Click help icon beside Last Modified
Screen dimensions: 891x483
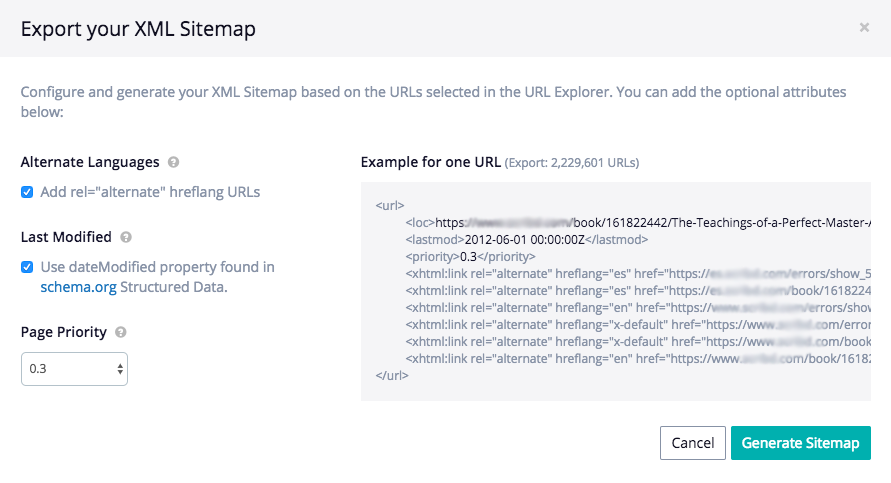click(126, 238)
